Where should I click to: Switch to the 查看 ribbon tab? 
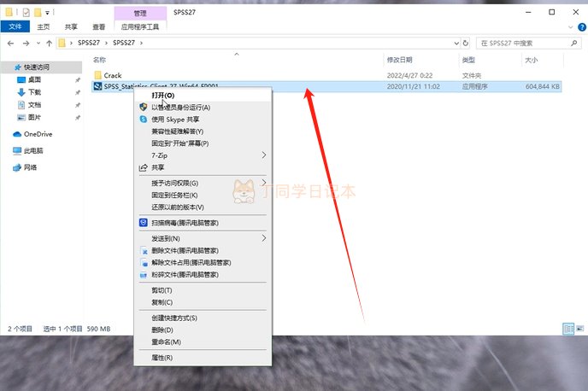[99, 27]
